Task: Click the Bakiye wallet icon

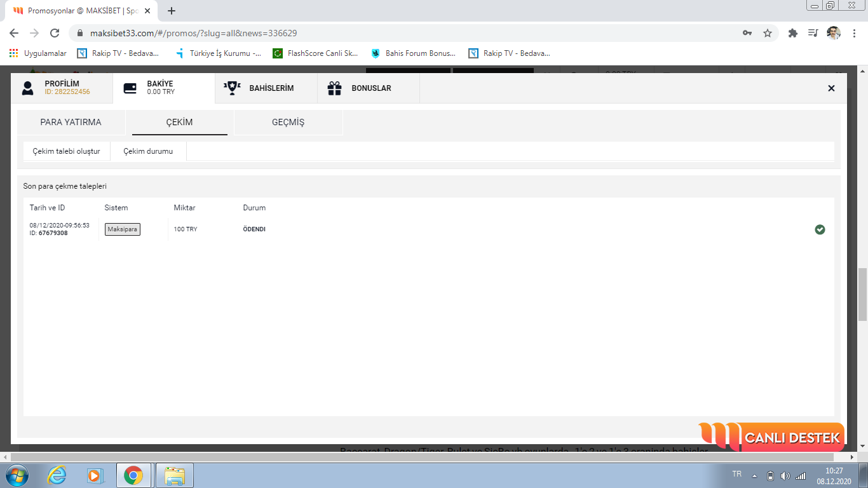Action: 130,88
